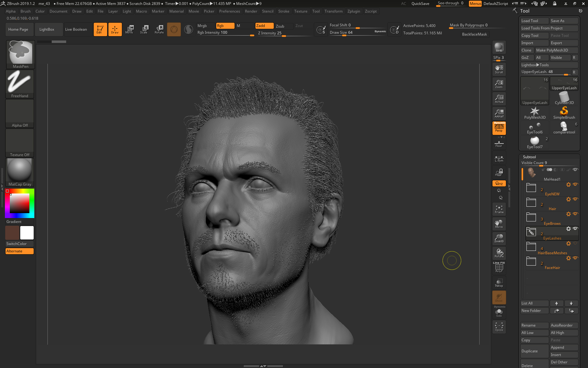Click the large UpperEyeLash tool thumbnail
This screenshot has width=588, height=368.
coord(535,91)
